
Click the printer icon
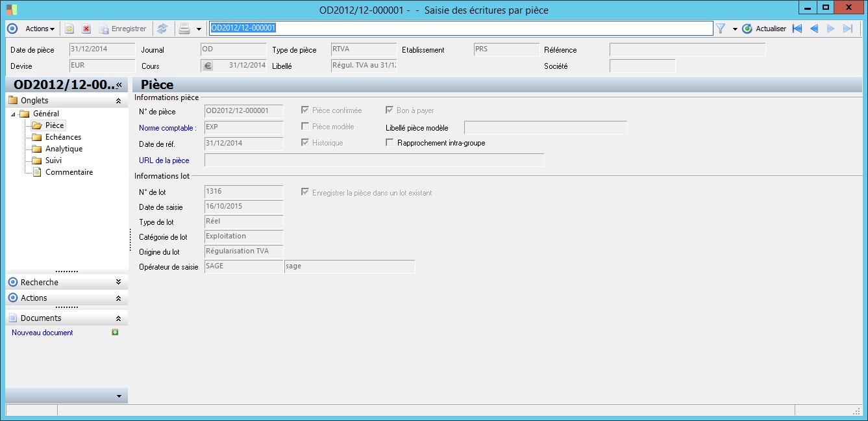pos(184,29)
